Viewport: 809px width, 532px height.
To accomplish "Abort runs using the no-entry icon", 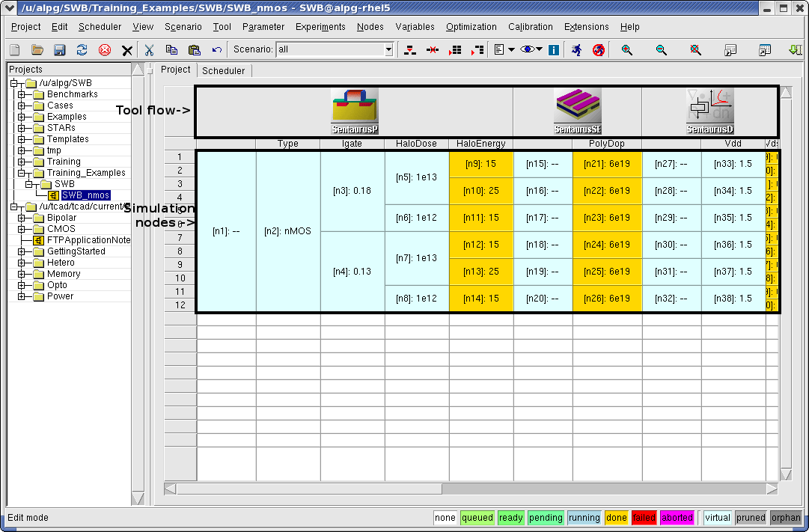I will coord(598,49).
